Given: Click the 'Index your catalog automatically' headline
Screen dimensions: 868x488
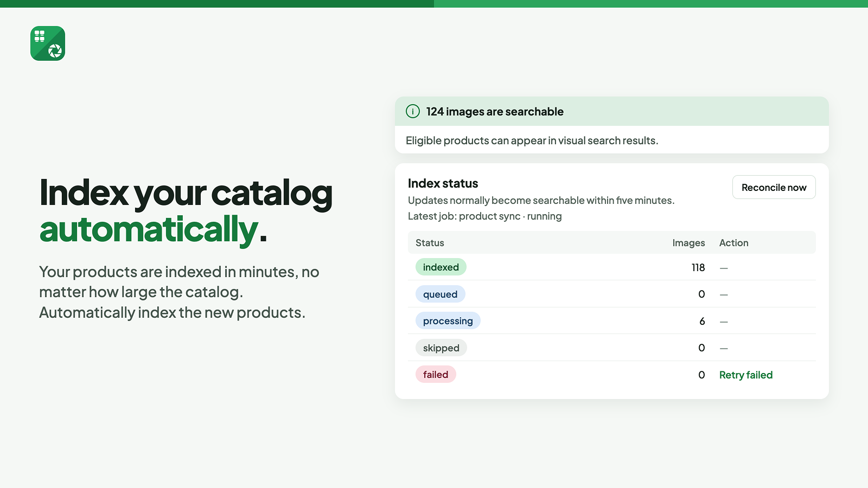Looking at the screenshot, I should tap(186, 211).
